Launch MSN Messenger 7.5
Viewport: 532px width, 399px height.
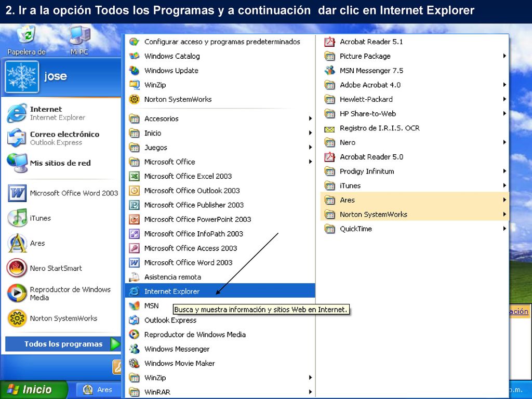pyautogui.click(x=415, y=71)
